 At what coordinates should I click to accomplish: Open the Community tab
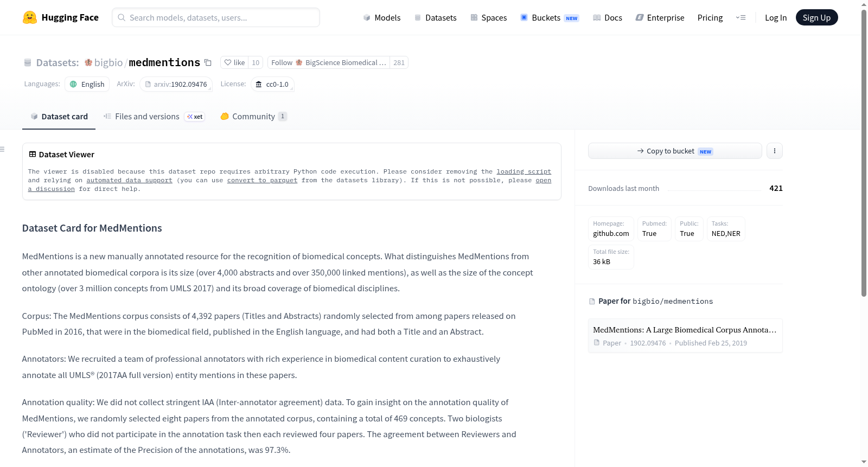pos(253,116)
